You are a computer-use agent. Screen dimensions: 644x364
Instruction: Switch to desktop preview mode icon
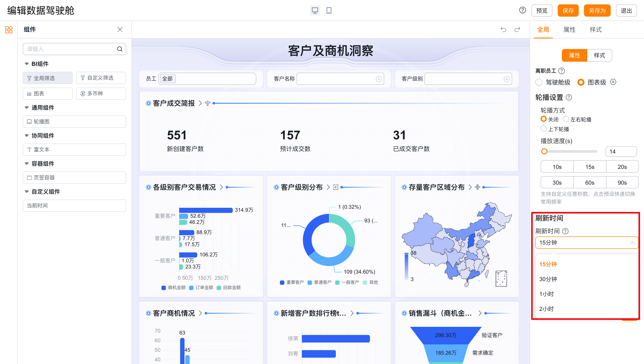pos(315,10)
